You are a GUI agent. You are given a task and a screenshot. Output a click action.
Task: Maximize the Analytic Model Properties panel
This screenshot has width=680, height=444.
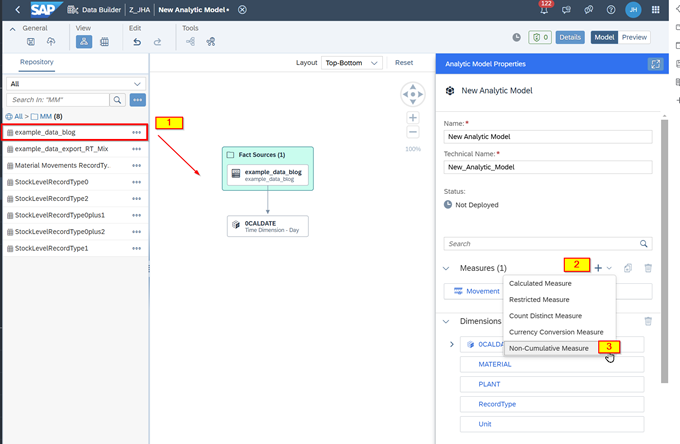[656, 64]
